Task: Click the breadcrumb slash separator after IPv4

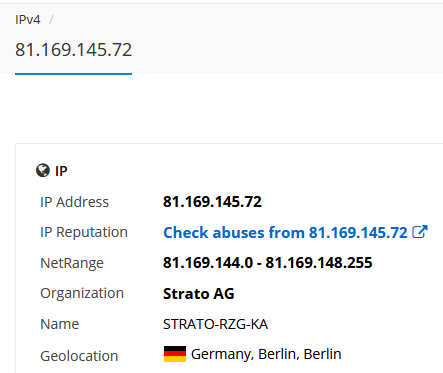Action: (x=51, y=20)
